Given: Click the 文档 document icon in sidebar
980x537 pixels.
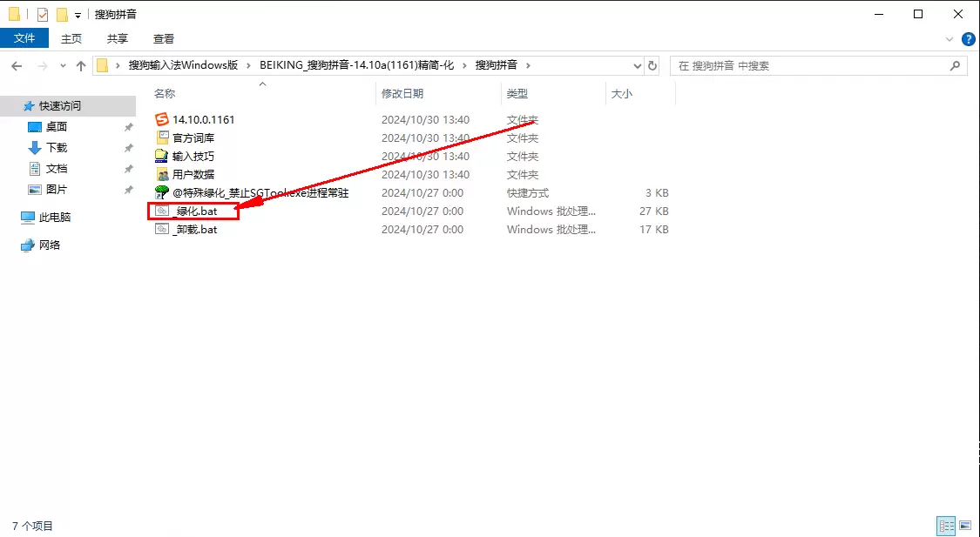Looking at the screenshot, I should 35,169.
